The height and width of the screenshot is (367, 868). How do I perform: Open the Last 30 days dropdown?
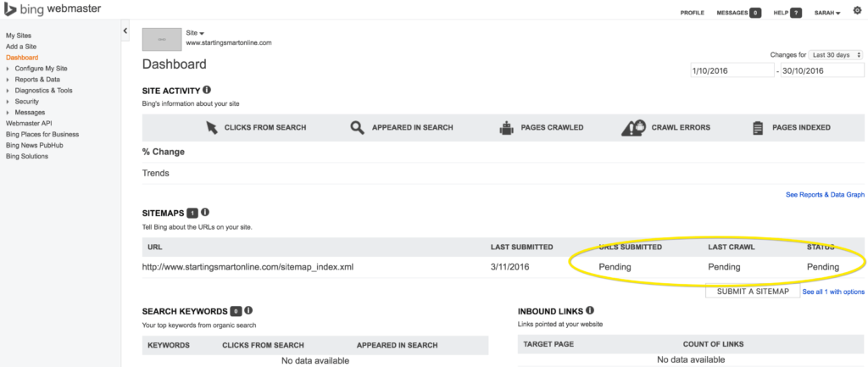tap(836, 55)
